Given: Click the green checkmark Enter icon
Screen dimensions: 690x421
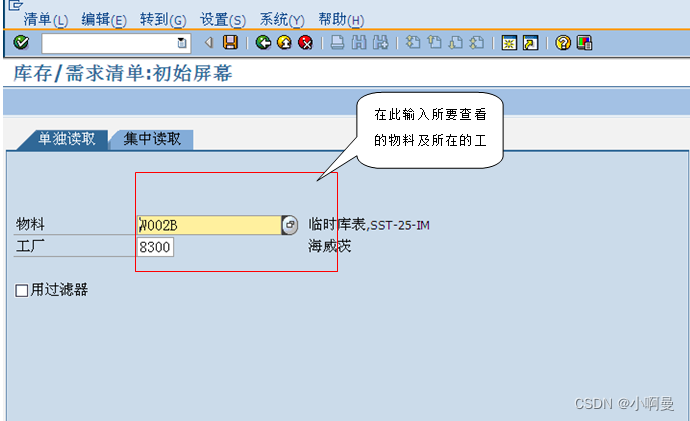Looking at the screenshot, I should [x=21, y=43].
